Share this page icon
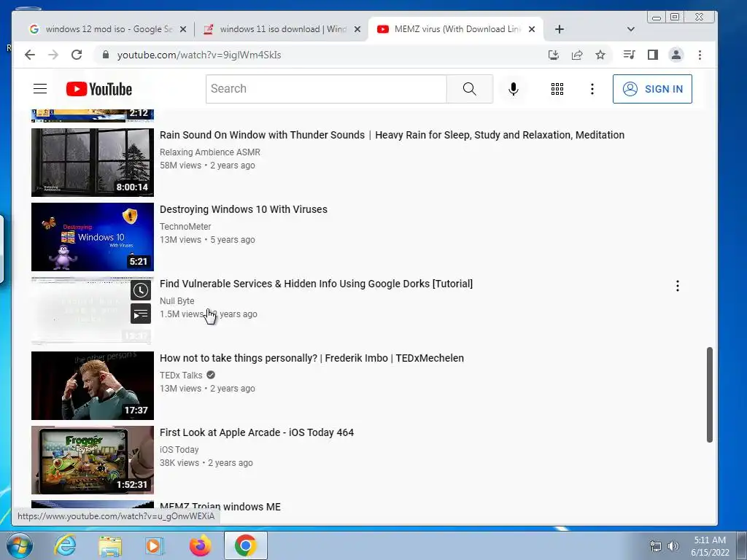The image size is (747, 560). click(577, 55)
